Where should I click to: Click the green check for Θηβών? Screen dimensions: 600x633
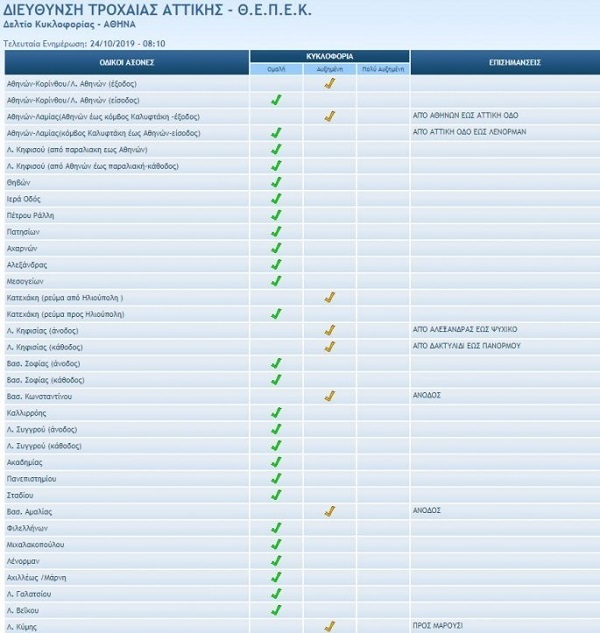[x=276, y=182]
